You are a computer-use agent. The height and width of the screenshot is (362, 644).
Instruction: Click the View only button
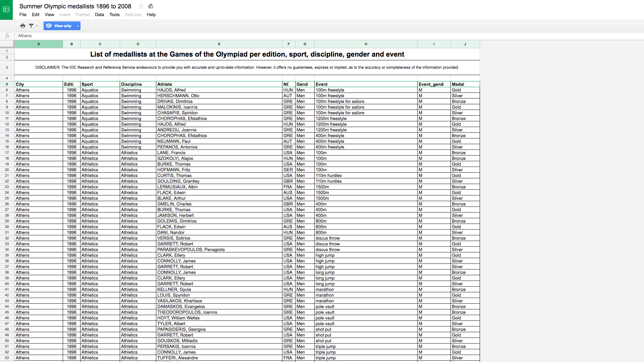(x=59, y=26)
